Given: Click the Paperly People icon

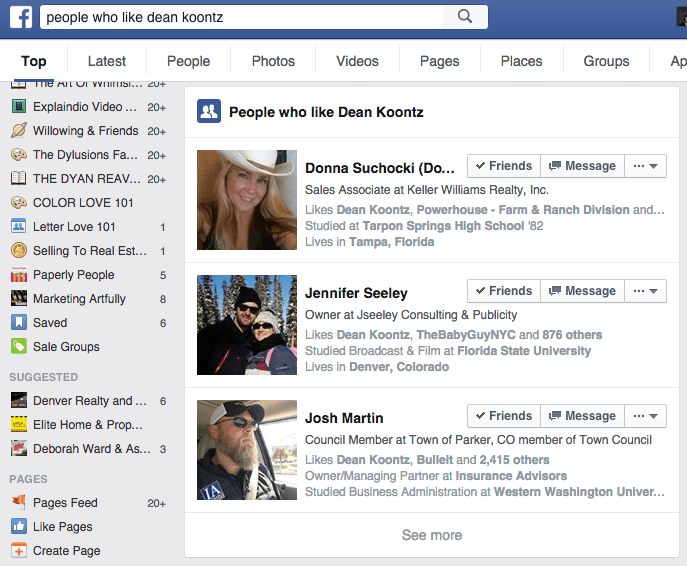Looking at the screenshot, I should [18, 275].
